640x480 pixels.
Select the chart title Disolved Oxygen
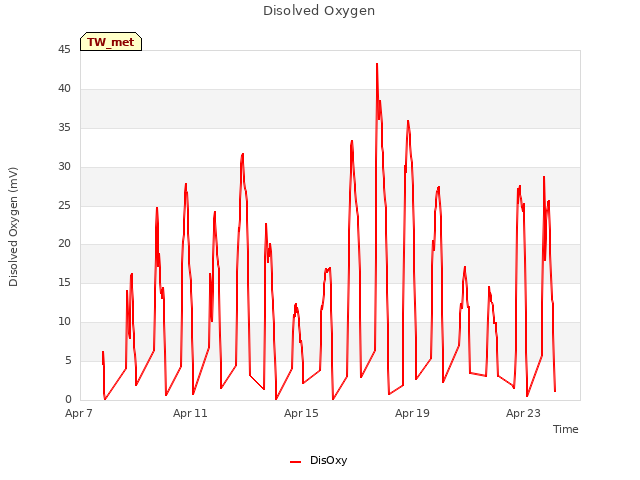pyautogui.click(x=319, y=11)
